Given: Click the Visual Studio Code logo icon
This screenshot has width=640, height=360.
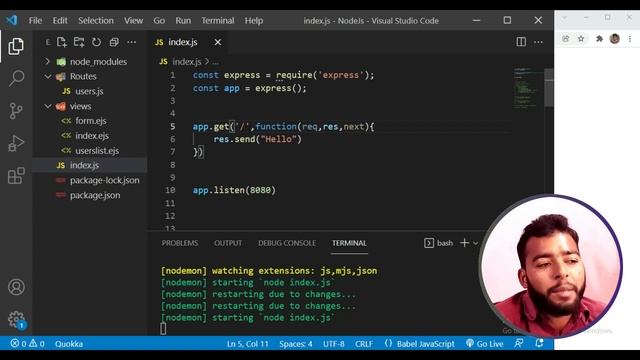Looking at the screenshot, I should (x=11, y=20).
